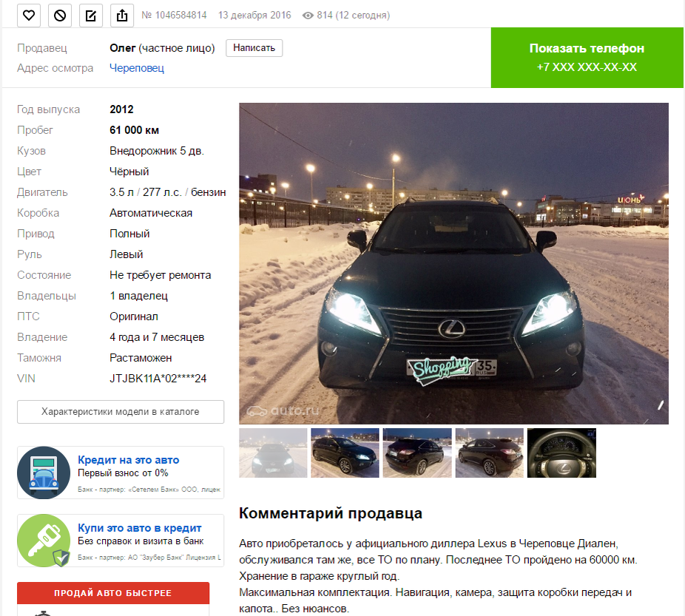This screenshot has height=616, width=685.
Task: Select second thumbnail, front side view
Action: tap(345, 453)
